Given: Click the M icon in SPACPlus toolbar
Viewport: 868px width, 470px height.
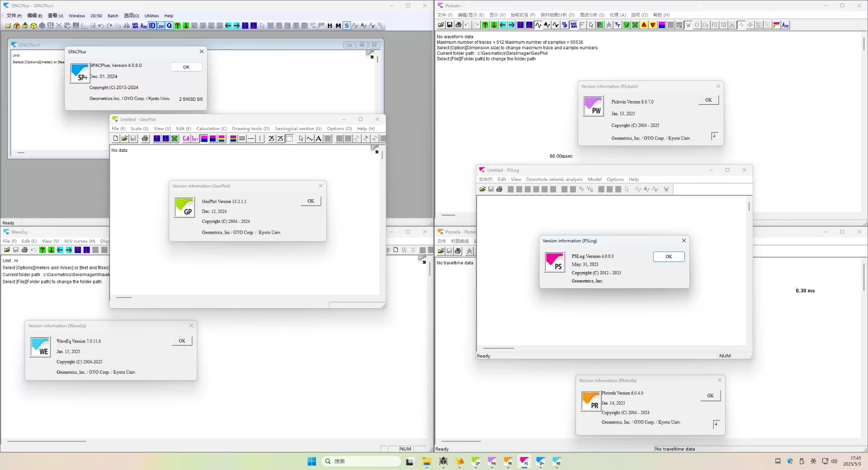Looking at the screenshot, I should [x=338, y=26].
